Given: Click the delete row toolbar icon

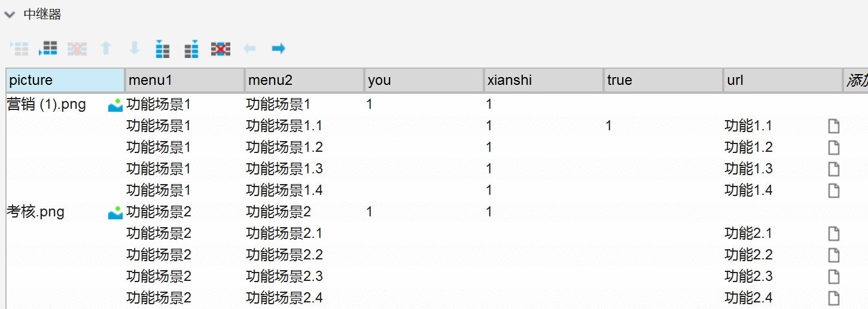Looking at the screenshot, I should pos(77,49).
